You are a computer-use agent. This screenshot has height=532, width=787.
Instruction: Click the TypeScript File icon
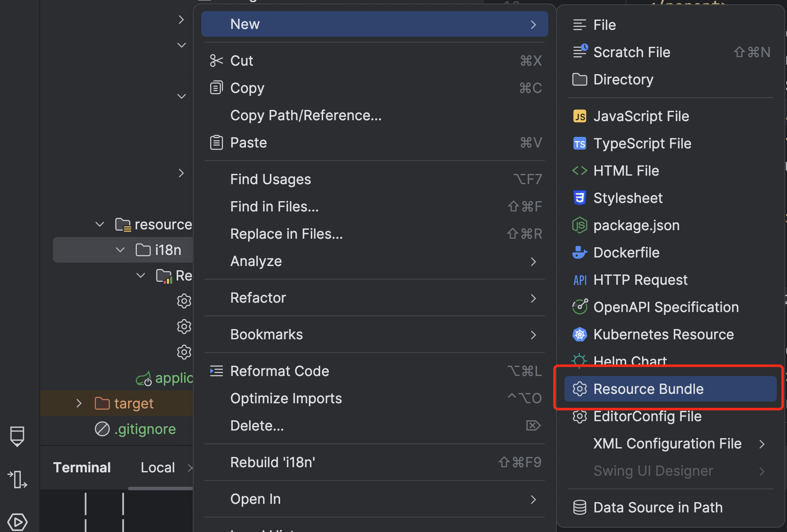point(579,144)
